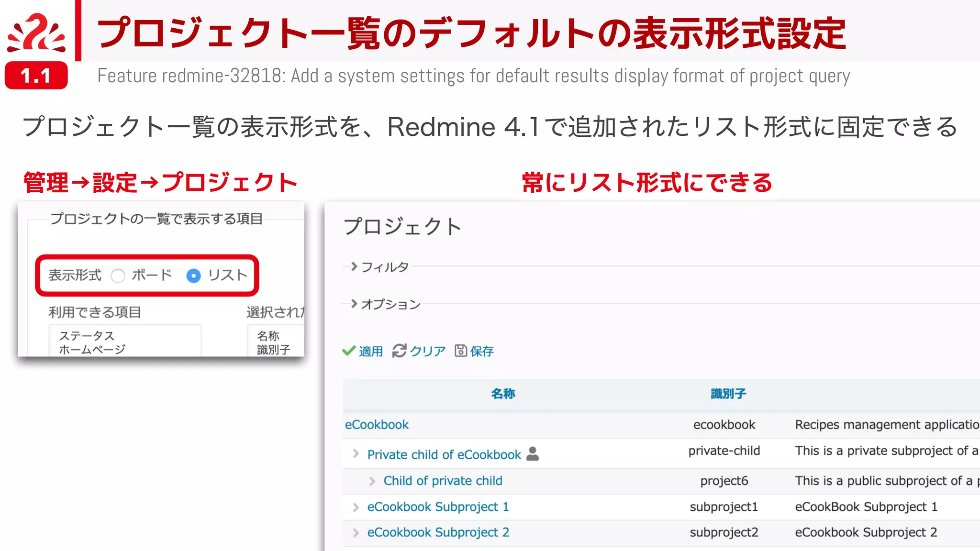Click the subproject2 identifier cell
The image size is (980, 551).
coord(724,532)
